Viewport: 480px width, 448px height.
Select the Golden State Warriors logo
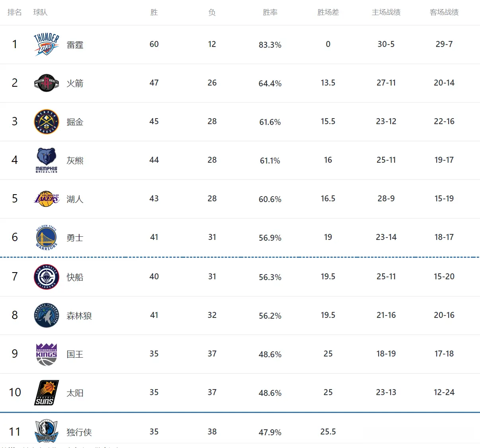coord(47,238)
